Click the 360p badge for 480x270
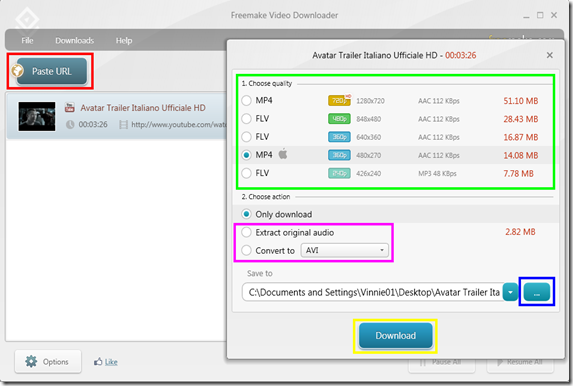 pyautogui.click(x=339, y=155)
